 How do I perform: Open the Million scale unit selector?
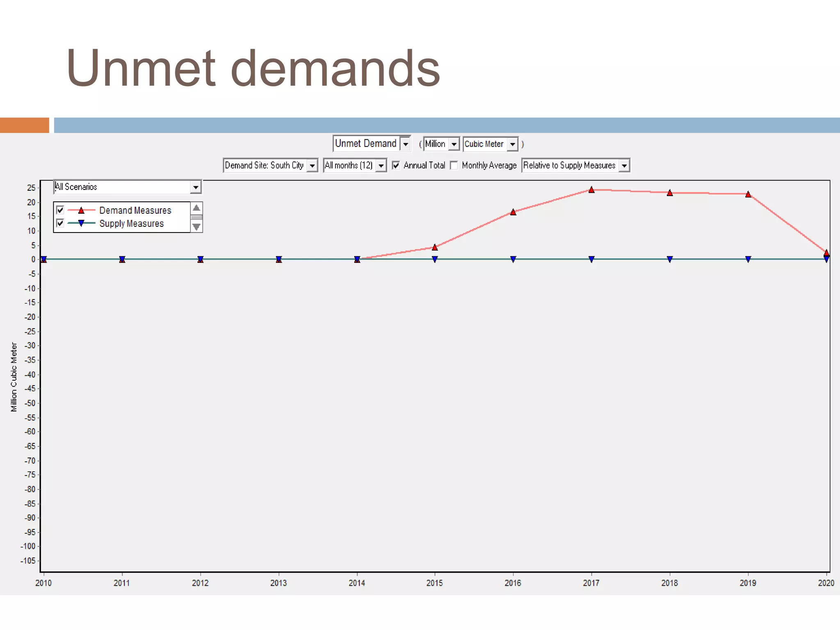(454, 144)
